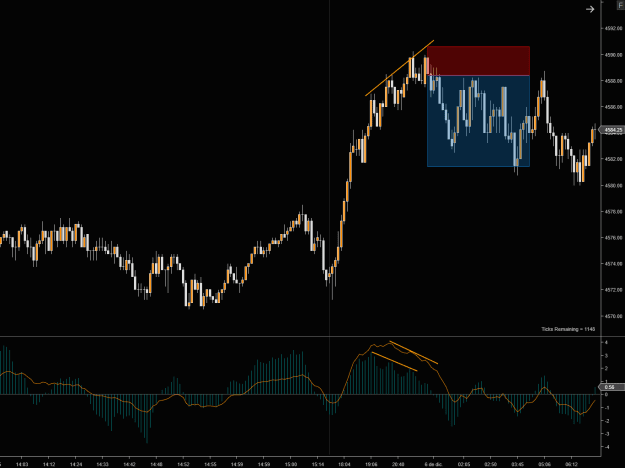Click the 4576.00 price axis label
625x468 pixels.
coord(613,238)
